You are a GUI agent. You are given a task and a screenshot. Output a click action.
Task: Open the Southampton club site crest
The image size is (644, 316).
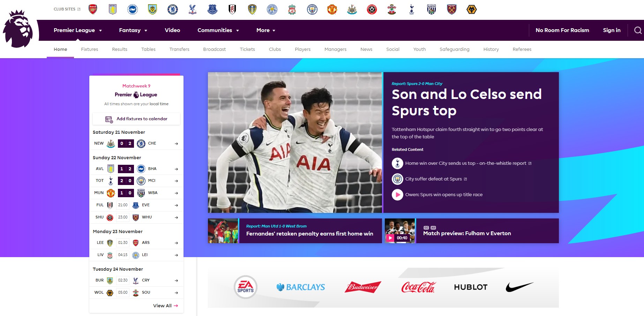click(x=392, y=9)
